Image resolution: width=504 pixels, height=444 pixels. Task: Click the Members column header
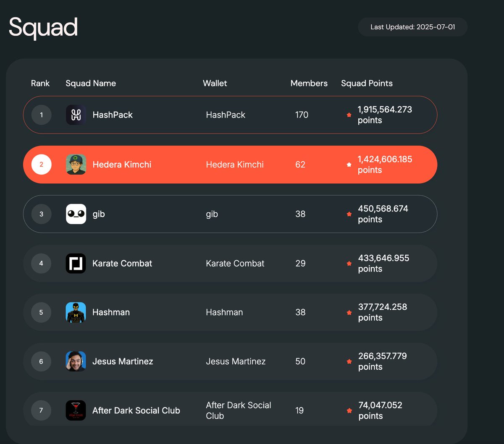point(309,83)
